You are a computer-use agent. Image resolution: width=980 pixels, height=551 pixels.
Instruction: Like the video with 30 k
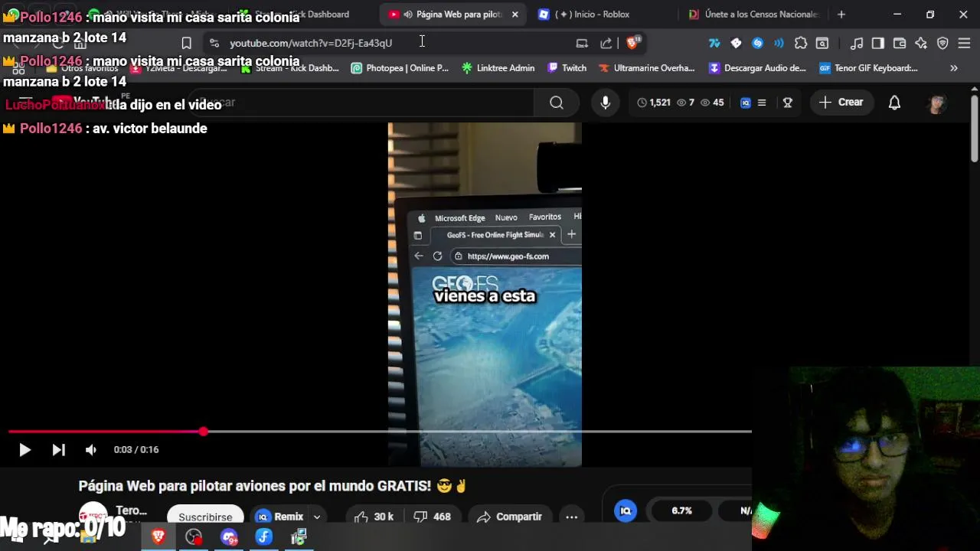pos(374,517)
